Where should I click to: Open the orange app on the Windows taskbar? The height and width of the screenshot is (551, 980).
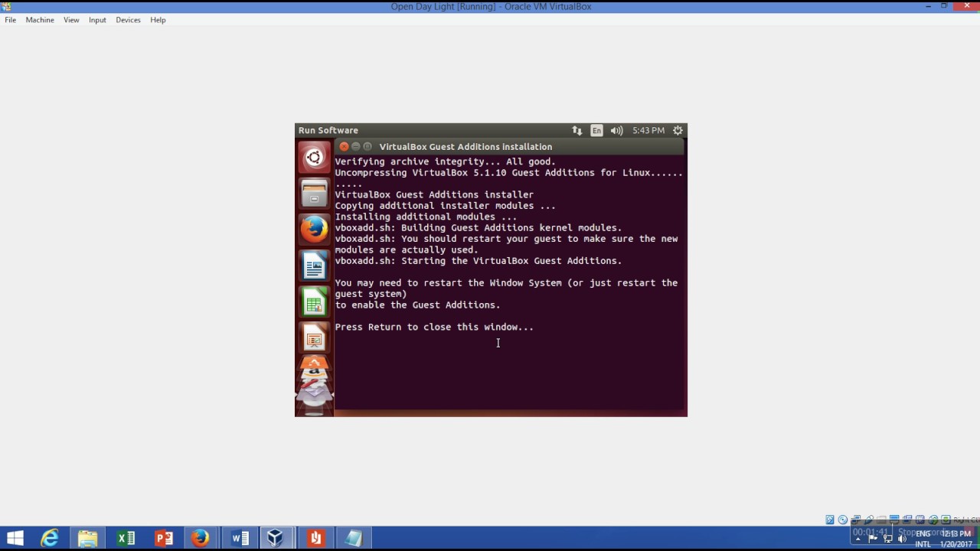[x=315, y=539]
